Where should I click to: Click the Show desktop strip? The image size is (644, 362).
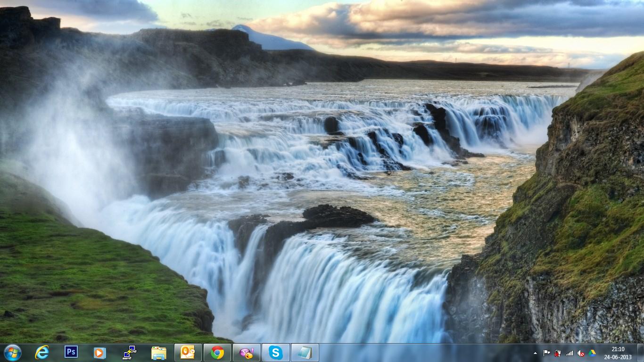coord(641,353)
